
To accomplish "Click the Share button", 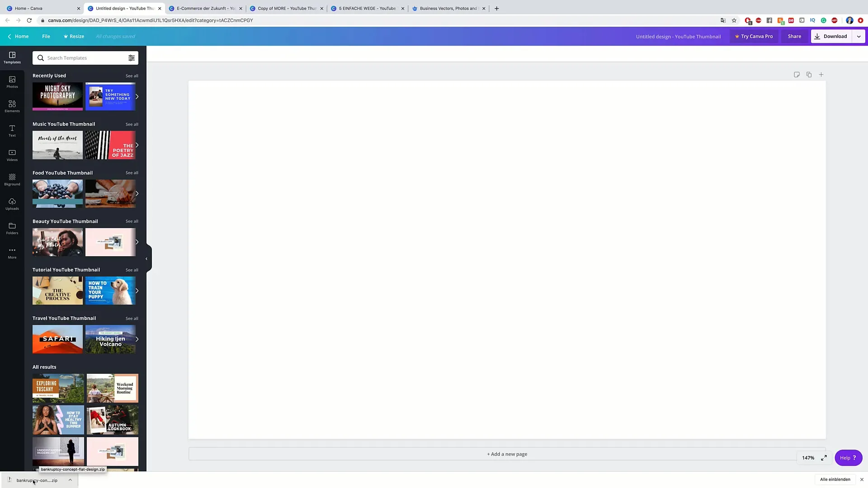I will 795,36.
